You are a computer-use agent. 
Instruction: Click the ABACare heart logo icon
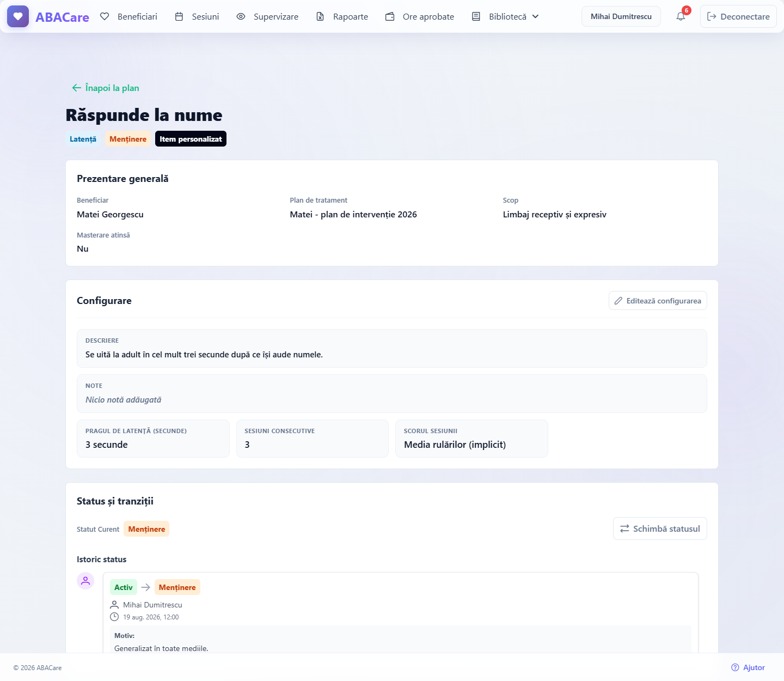click(18, 16)
